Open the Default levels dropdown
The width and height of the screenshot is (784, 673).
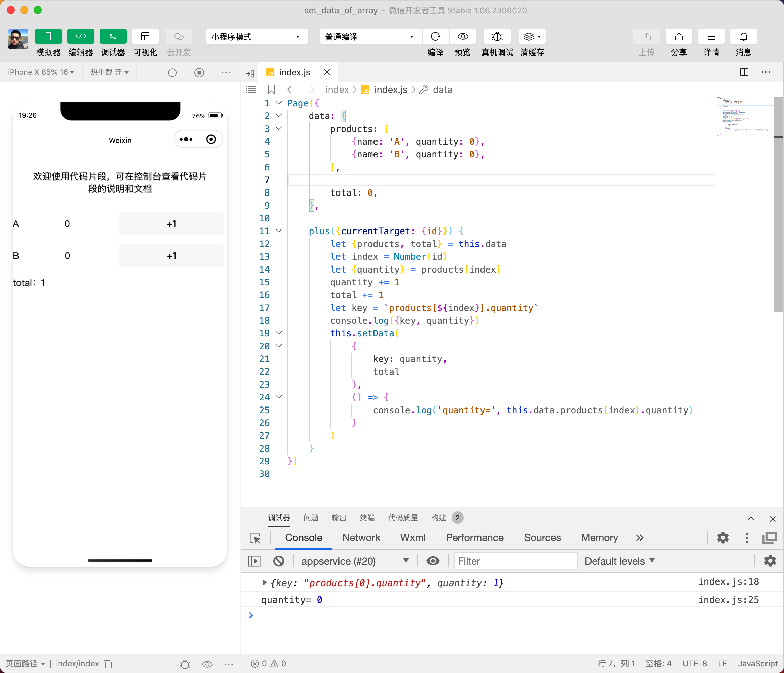[619, 561]
